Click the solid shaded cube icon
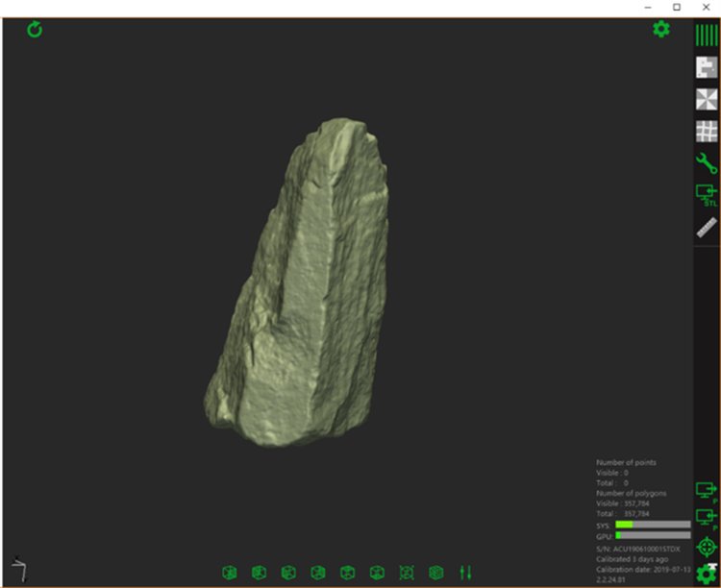 tap(435, 573)
